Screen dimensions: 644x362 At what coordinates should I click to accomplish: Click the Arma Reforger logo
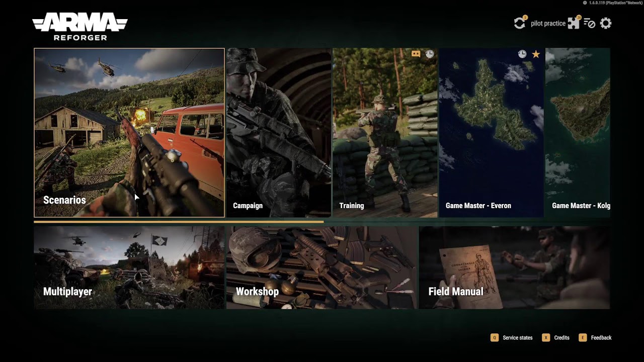pyautogui.click(x=80, y=27)
